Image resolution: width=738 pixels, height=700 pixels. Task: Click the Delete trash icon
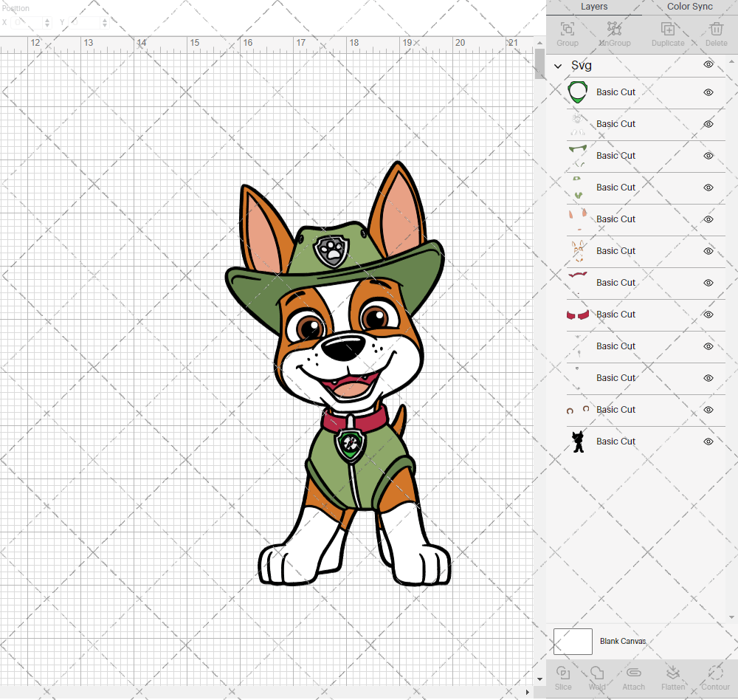[716, 29]
